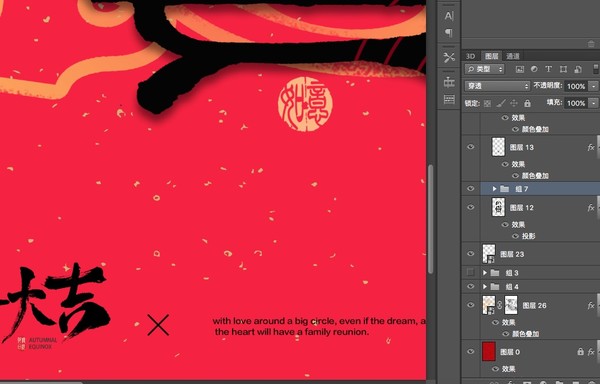Hide 图层 26 using its eye icon

[471, 305]
